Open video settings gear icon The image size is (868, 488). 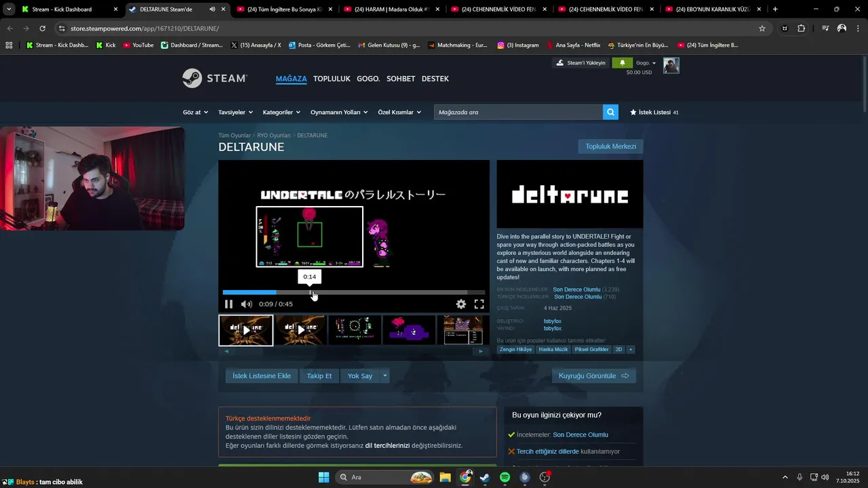click(x=461, y=304)
